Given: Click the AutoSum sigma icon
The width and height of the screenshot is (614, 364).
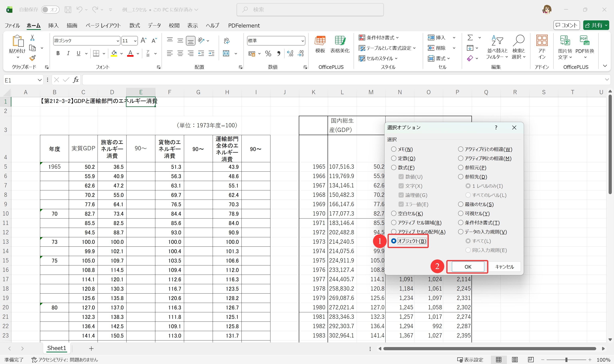Looking at the screenshot, I should click(x=470, y=38).
